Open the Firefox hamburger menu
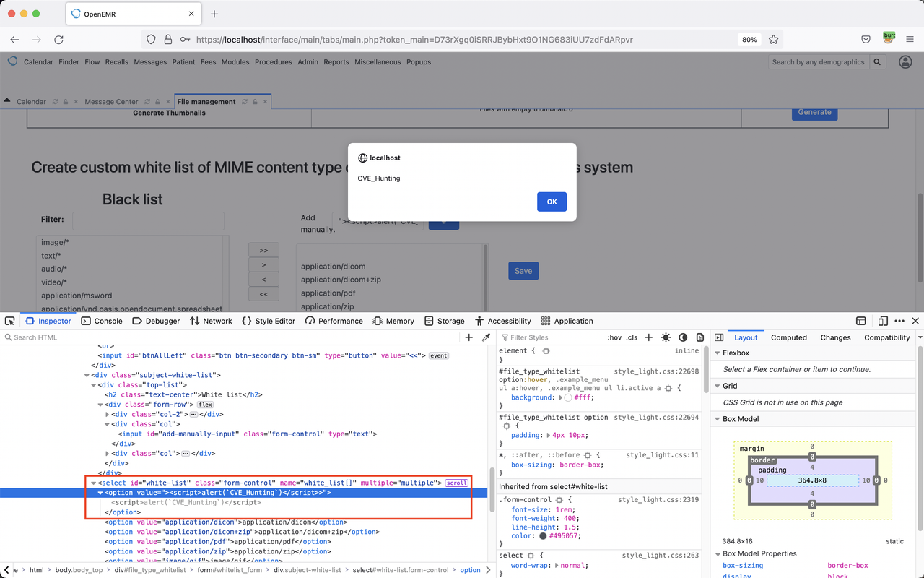Viewport: 924px width, 578px height. click(x=910, y=40)
